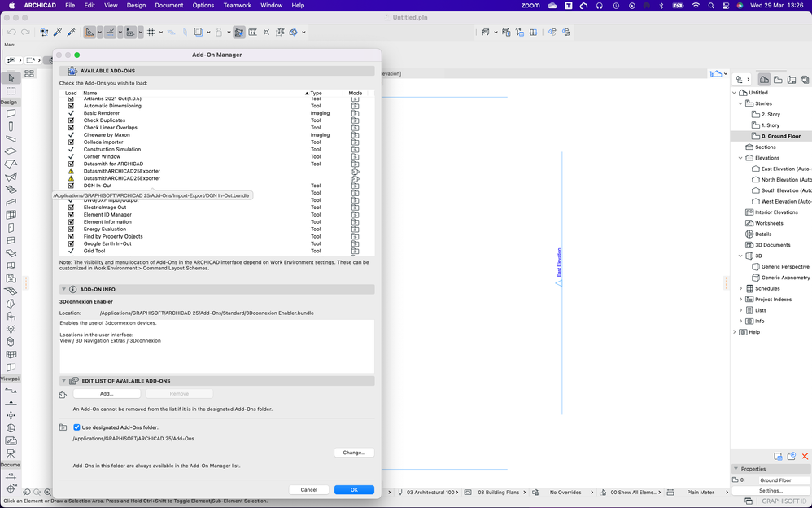Uncheck Element ID Manager add-on

point(71,215)
